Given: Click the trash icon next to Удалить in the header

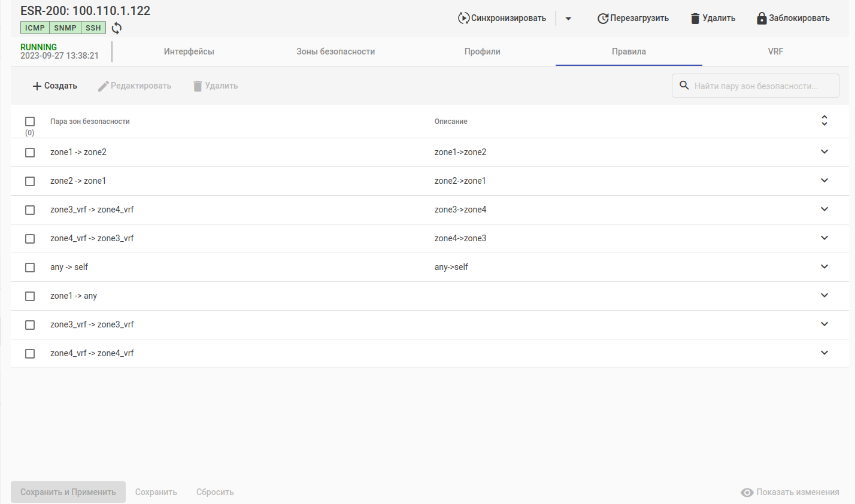Looking at the screenshot, I should (695, 19).
